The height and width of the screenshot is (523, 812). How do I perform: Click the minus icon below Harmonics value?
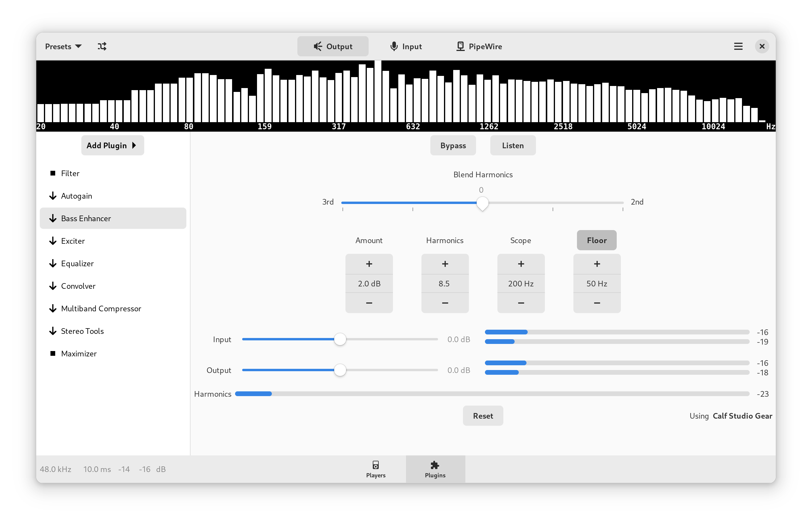[445, 303]
